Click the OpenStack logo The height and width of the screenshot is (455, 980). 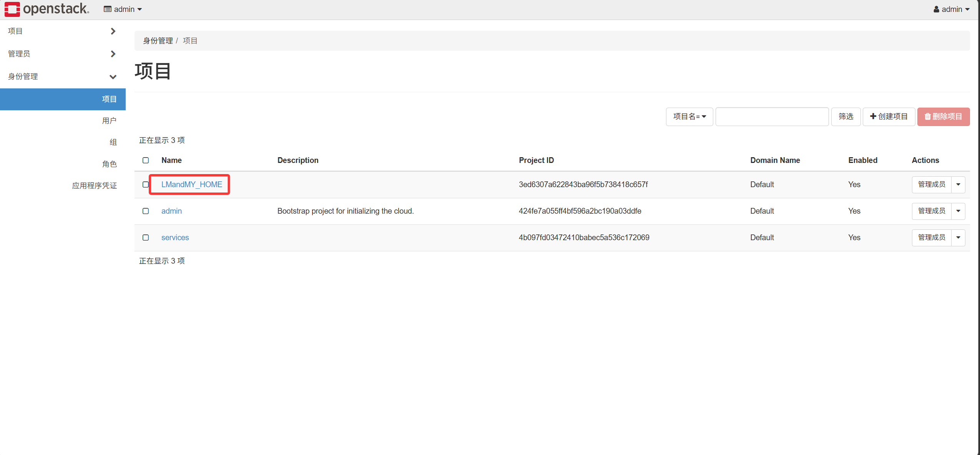pos(47,9)
